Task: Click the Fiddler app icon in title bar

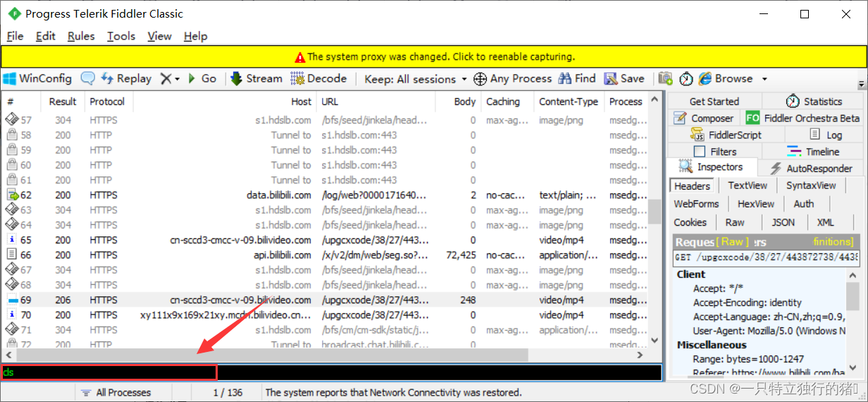Action: [13, 13]
